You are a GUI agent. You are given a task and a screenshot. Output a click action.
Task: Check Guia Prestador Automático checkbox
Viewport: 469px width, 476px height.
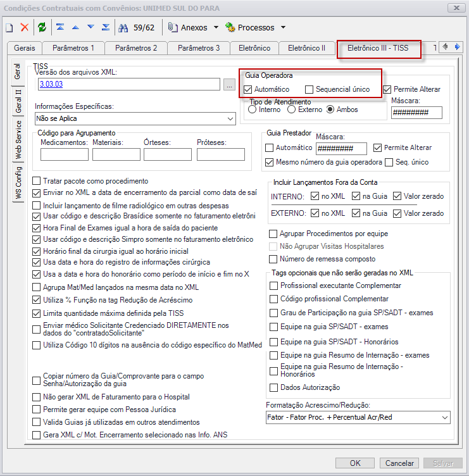269,148
